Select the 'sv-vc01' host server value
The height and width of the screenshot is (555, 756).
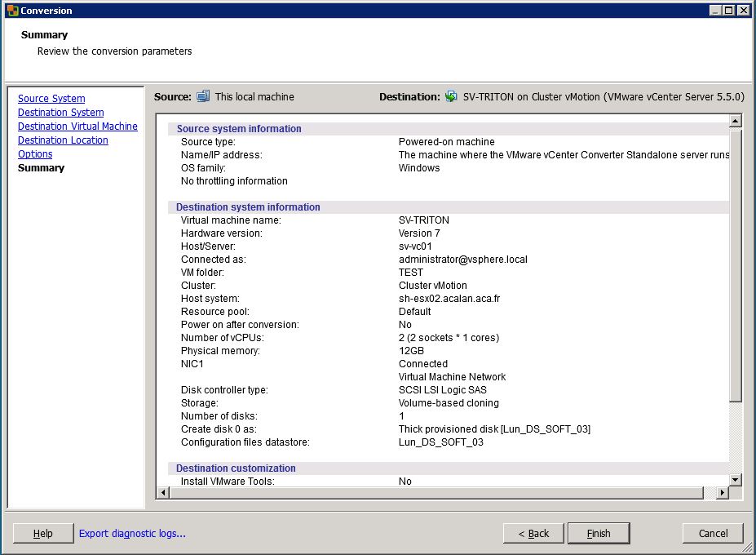click(x=415, y=246)
